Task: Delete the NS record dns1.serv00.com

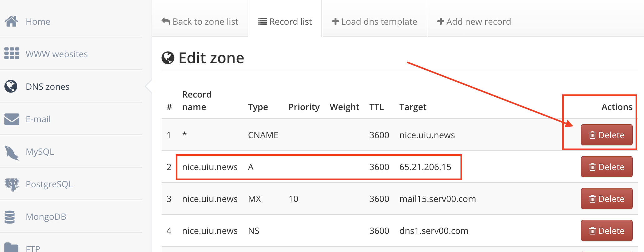Action: [x=606, y=231]
